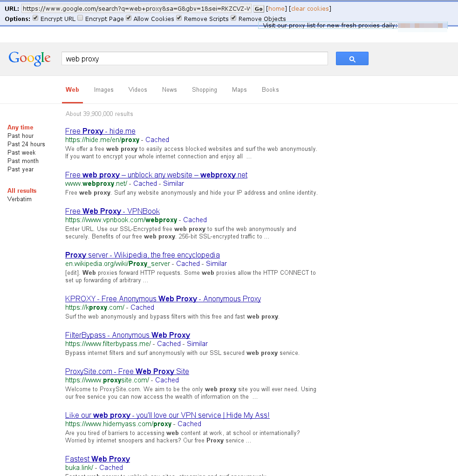Open the News tab
The image size is (458, 476).
point(170,89)
